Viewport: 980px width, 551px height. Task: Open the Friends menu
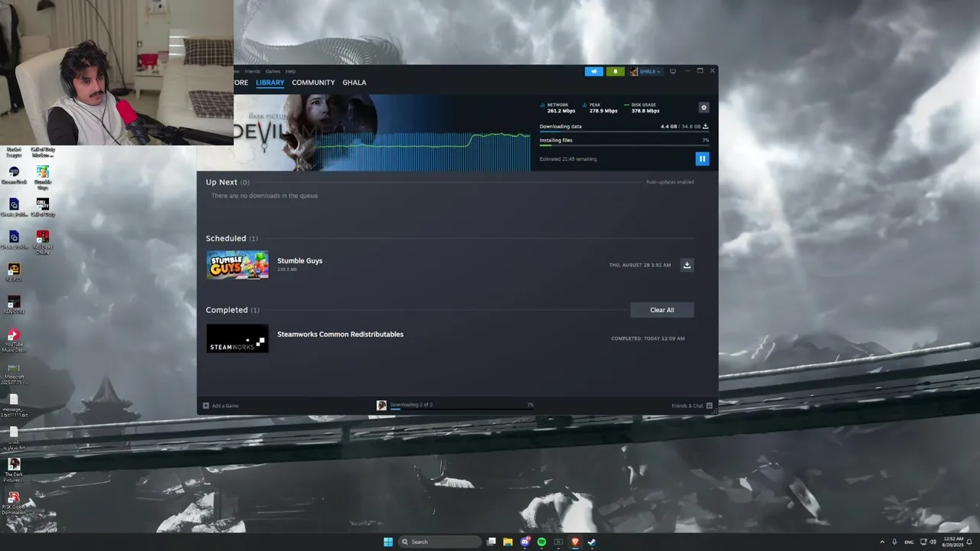point(253,71)
